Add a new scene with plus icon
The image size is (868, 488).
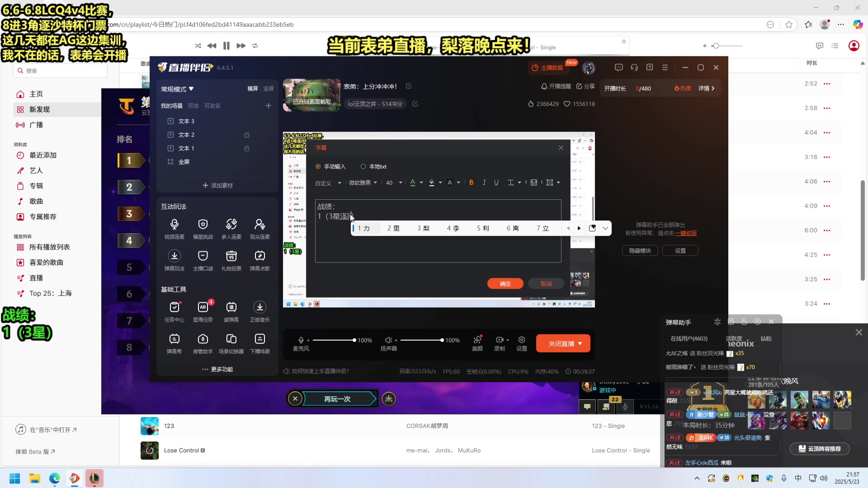[268, 106]
